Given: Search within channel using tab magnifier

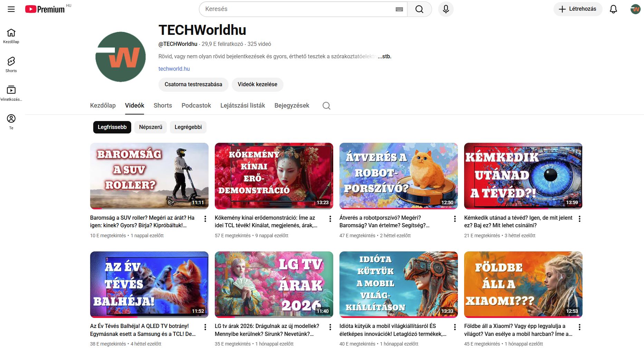Looking at the screenshot, I should click(326, 106).
